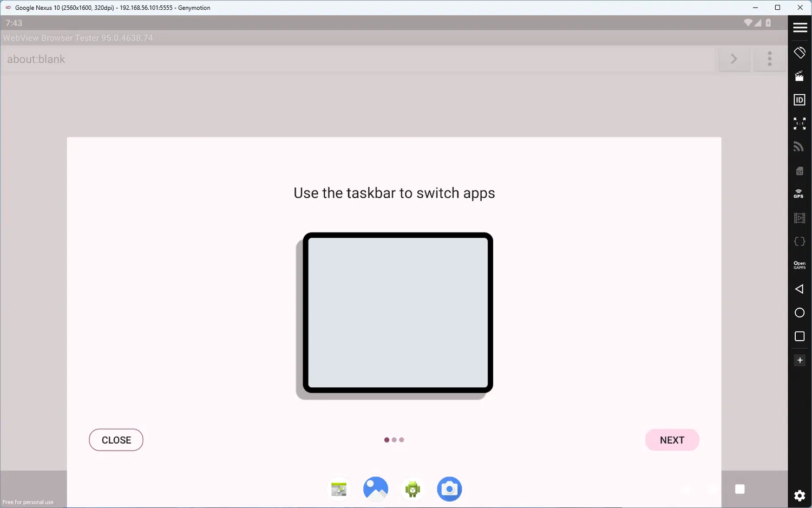The width and height of the screenshot is (812, 508).
Task: Click the about:blank address field
Action: coord(358,59)
